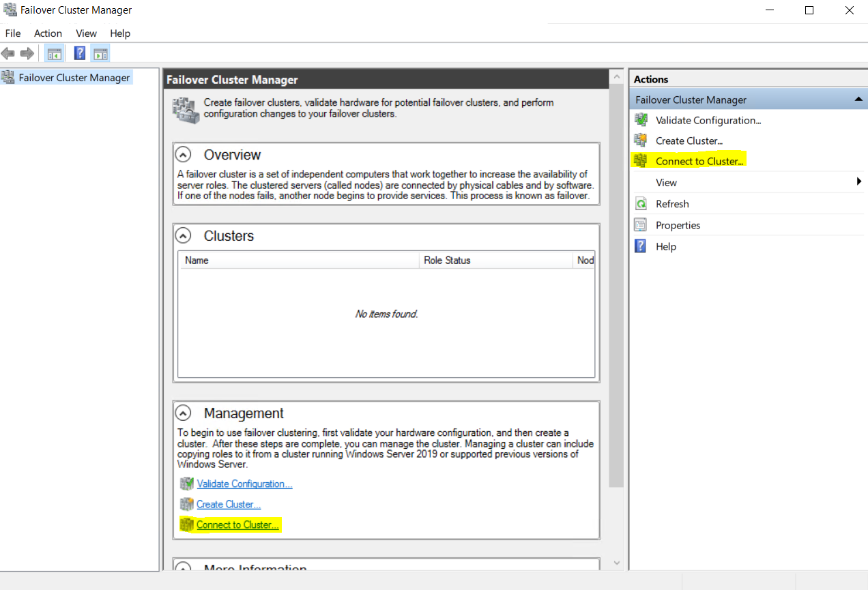Image resolution: width=868 pixels, height=590 pixels.
Task: Click the Connect to Cluster icon under Management
Action: pos(186,525)
